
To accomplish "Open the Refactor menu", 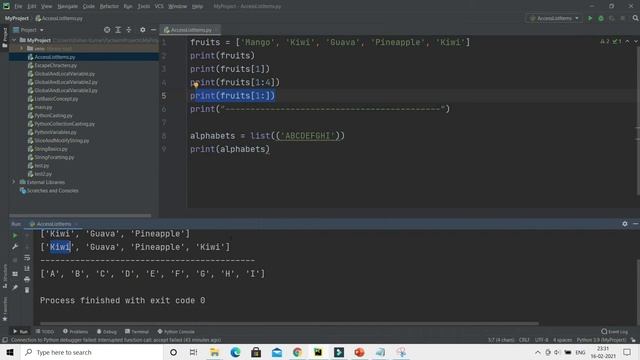I will coord(109,7).
